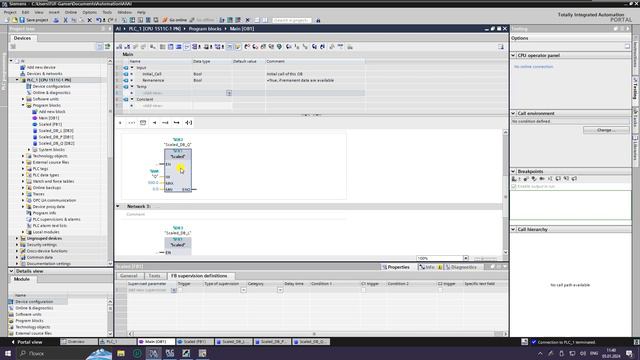Click PLC_1 breadcrumb link
This screenshot has height=360, width=640.
pos(154,29)
